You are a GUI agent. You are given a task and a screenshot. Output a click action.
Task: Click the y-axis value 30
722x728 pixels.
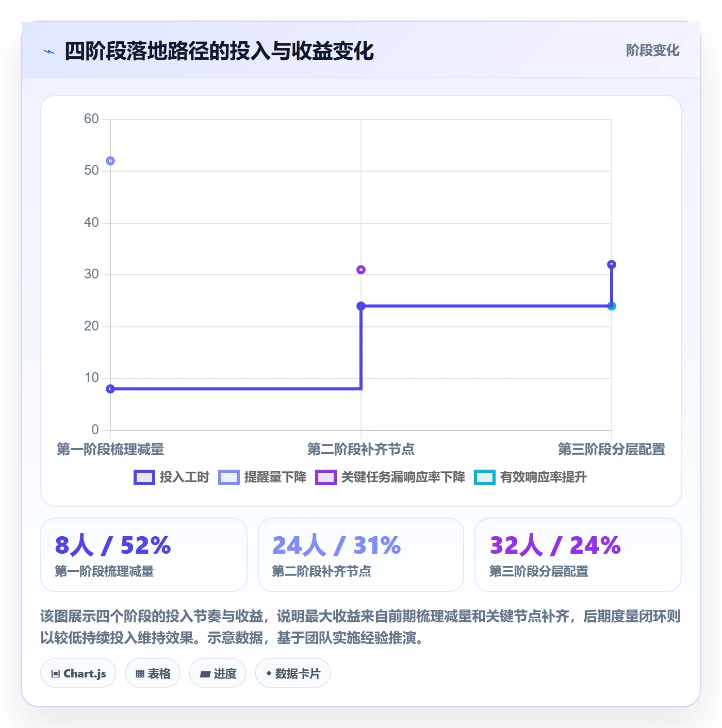pos(91,274)
